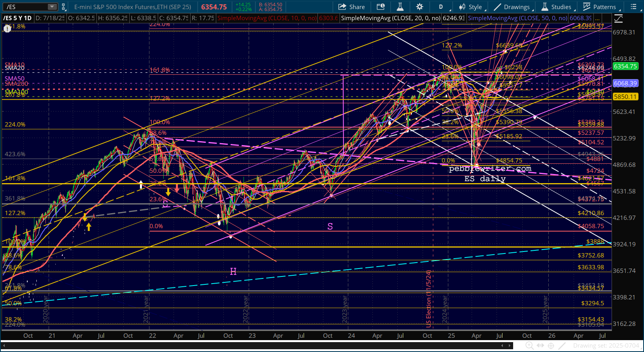
Task: Click the yellow 5850.11 price bubble
Action: [x=625, y=97]
